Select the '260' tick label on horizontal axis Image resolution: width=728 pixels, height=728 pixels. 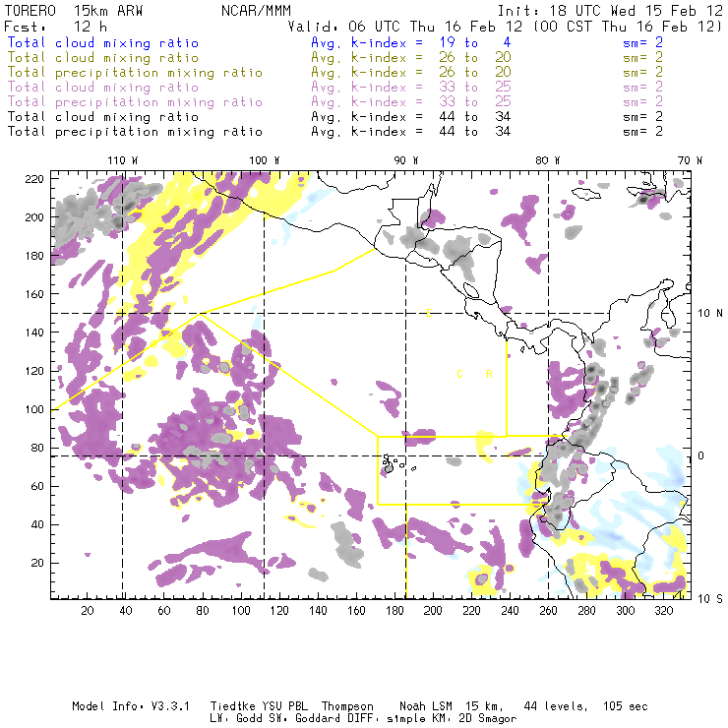pyautogui.click(x=548, y=611)
